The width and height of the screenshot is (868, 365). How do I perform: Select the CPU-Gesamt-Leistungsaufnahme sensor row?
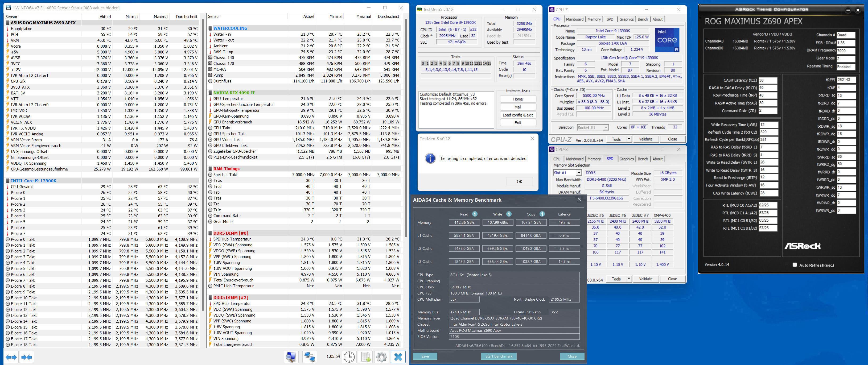102,169
